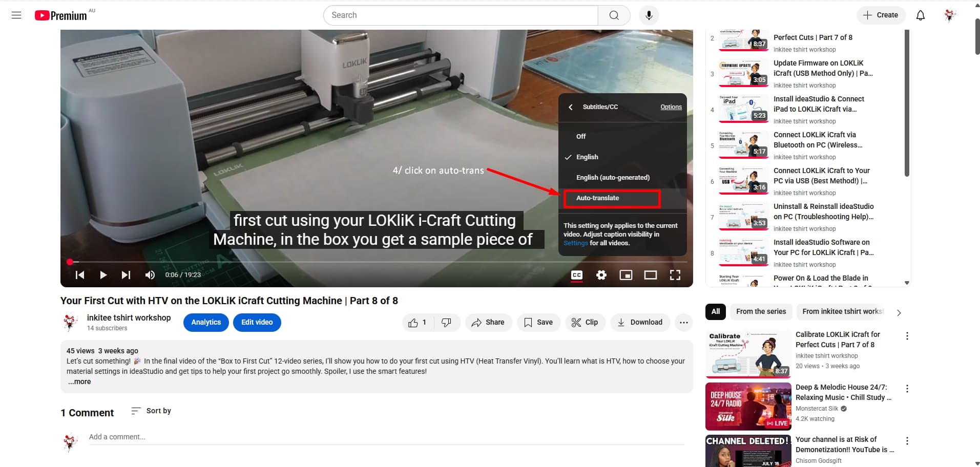Image resolution: width=980 pixels, height=467 pixels.
Task: Click in the Search box
Action: pos(461,15)
